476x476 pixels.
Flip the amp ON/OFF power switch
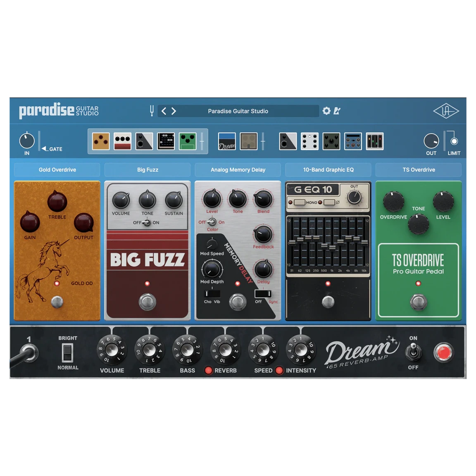pyautogui.click(x=413, y=352)
